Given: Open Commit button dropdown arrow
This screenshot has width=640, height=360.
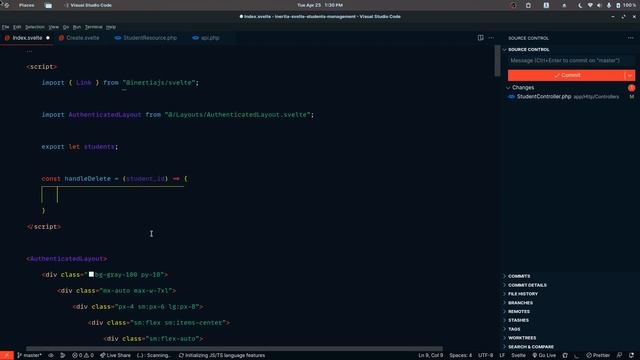Looking at the screenshot, I should click(x=630, y=75).
